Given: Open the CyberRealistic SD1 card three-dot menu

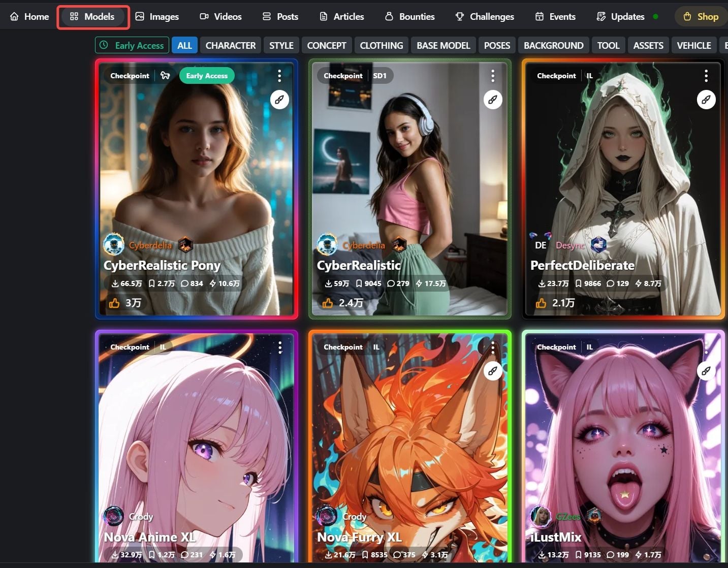Looking at the screenshot, I should [493, 76].
